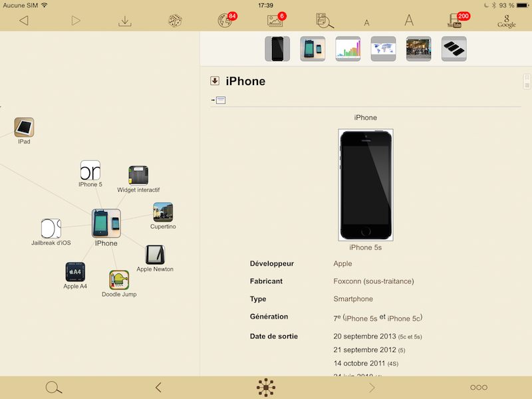Select the world map thumbnail
532x399 pixels.
[x=383, y=49]
